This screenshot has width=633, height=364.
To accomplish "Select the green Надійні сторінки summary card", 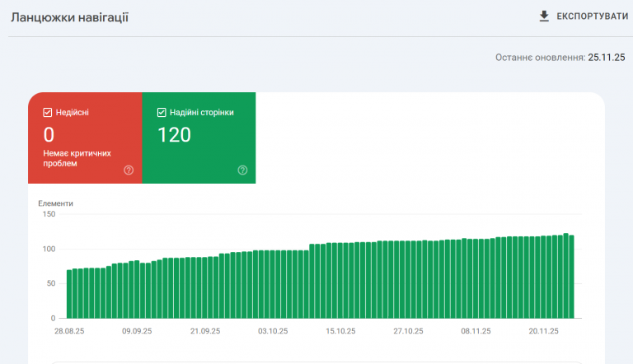I will [x=199, y=138].
